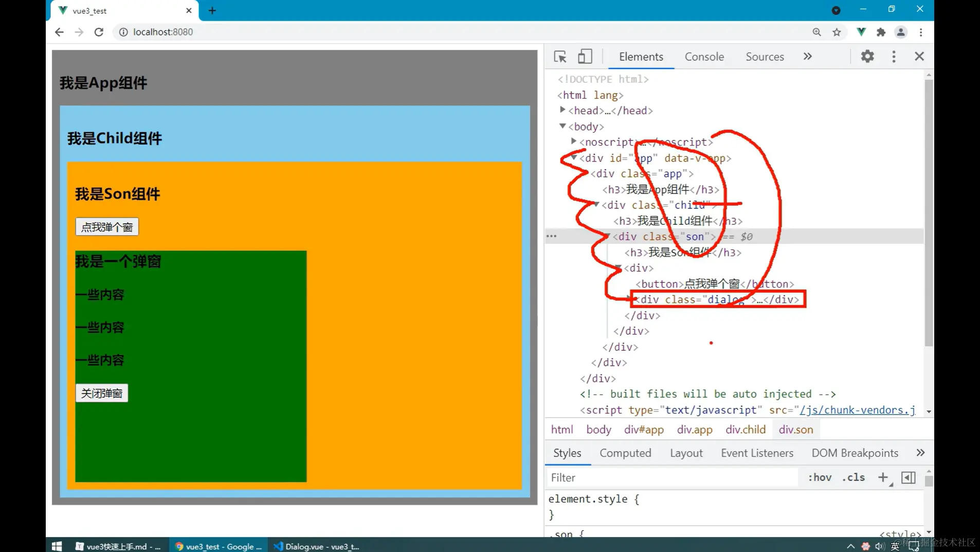Viewport: 980px width, 552px height.
Task: Open the chunk-vendors.js script link
Action: [857, 410]
